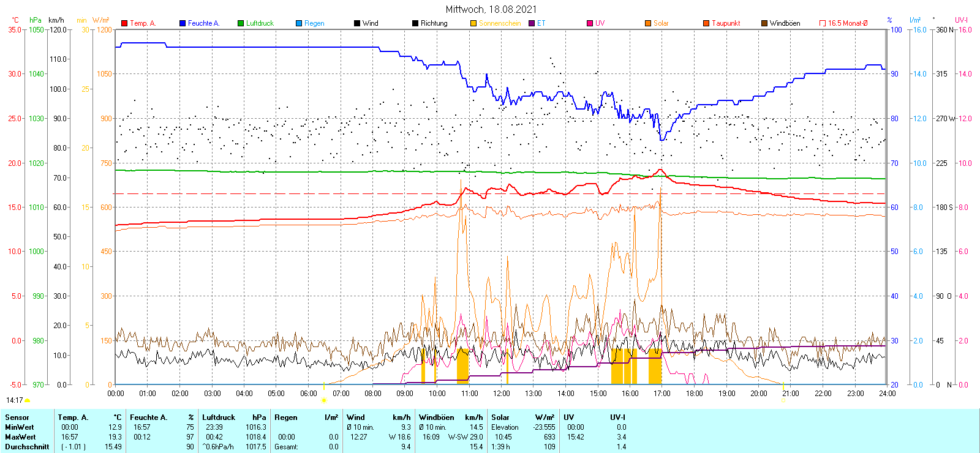The image size is (980, 453).
Task: Click the brown Windböen legend swatch
Action: pyautogui.click(x=764, y=23)
